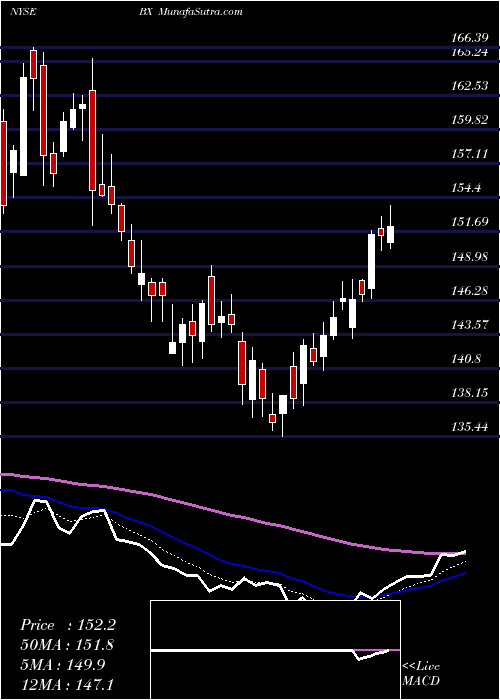Click the 165.24 price level label
This screenshot has height=700, width=500.
[x=471, y=52]
